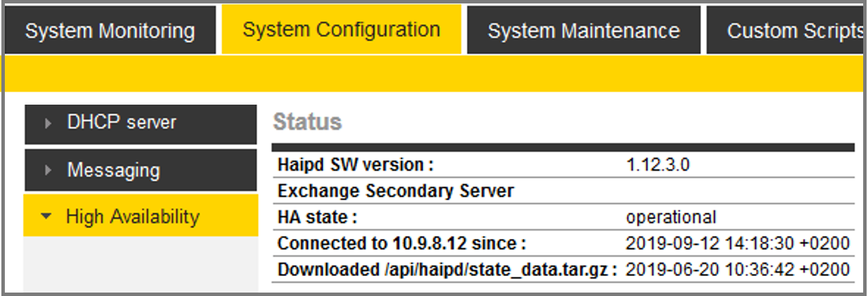Click the Exchange Secondary Server row

tap(396, 191)
